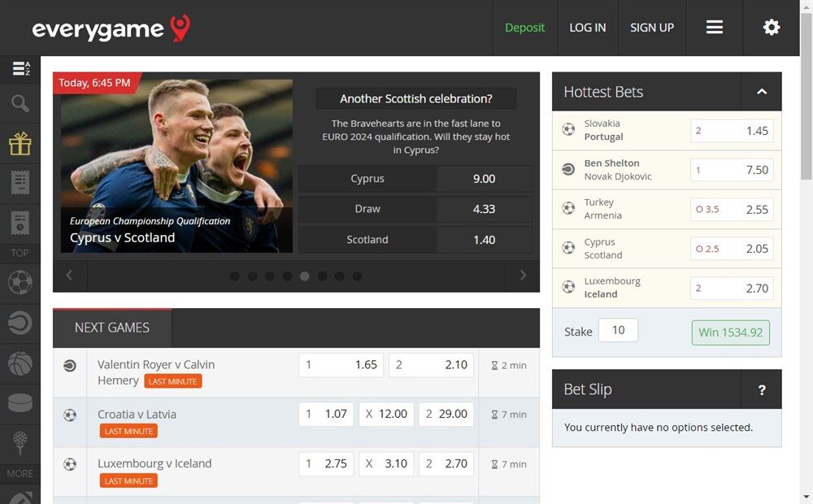The image size is (813, 504).
Task: Select the basketball sidebar icon
Action: point(20,363)
